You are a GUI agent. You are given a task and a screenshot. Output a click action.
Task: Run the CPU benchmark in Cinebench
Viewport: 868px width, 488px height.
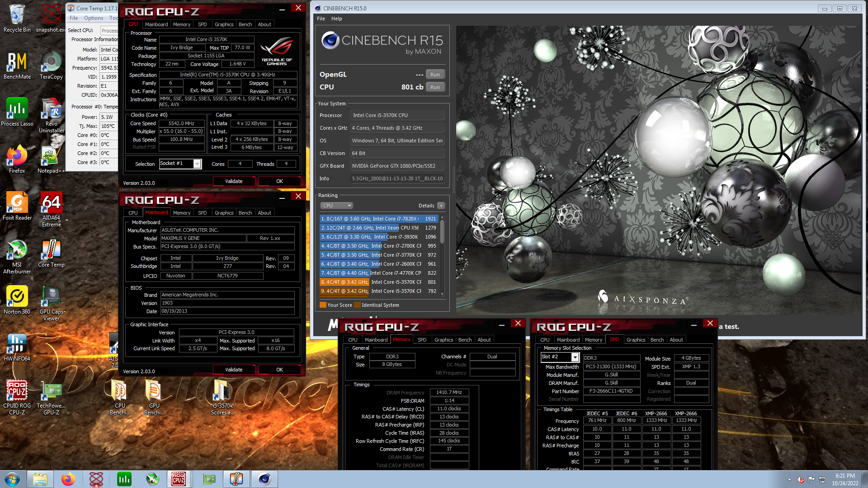(x=435, y=87)
